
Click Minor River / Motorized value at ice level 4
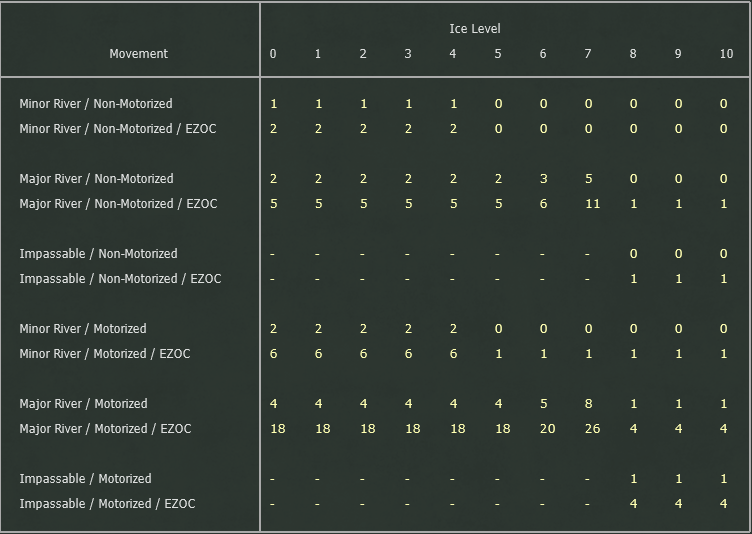coord(454,329)
